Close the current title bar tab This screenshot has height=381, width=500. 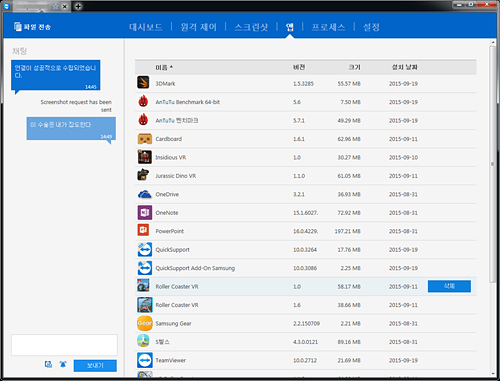(65, 6)
